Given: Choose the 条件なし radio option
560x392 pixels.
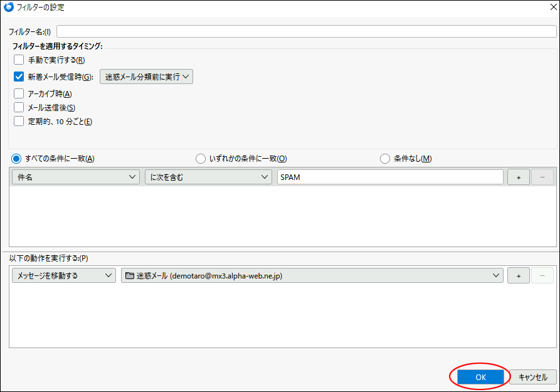Looking at the screenshot, I should click(385, 159).
